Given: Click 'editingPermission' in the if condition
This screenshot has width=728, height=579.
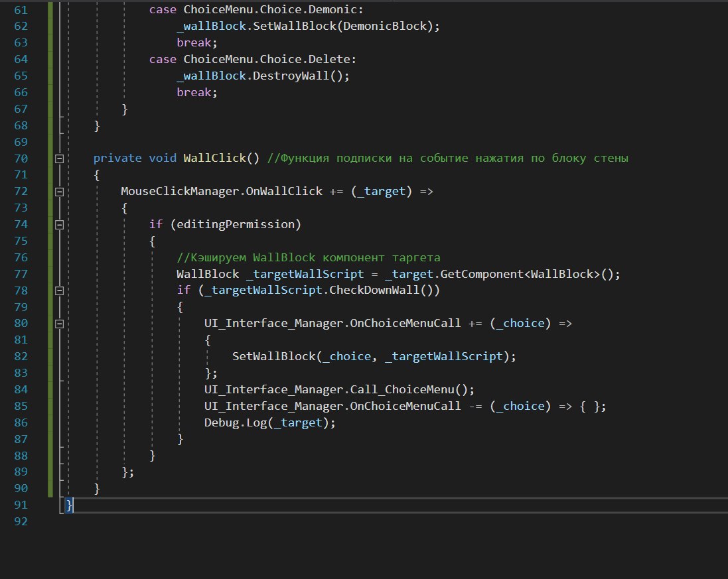Looking at the screenshot, I should pos(236,225).
